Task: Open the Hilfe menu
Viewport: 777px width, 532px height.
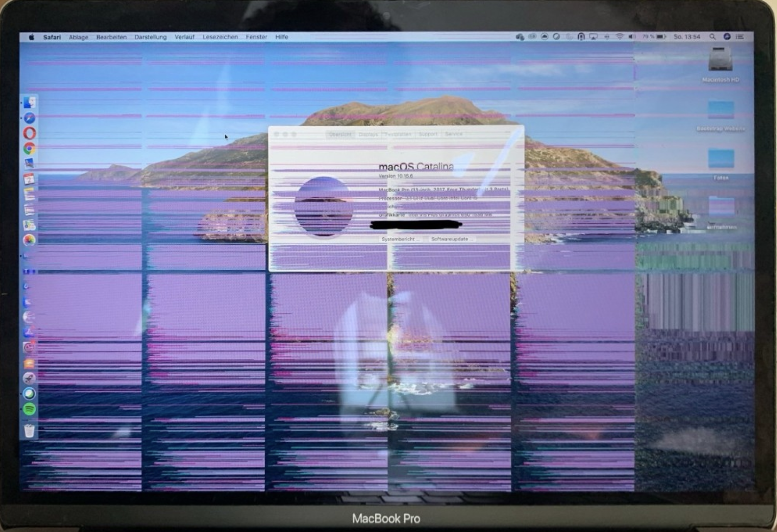Action: coord(282,37)
